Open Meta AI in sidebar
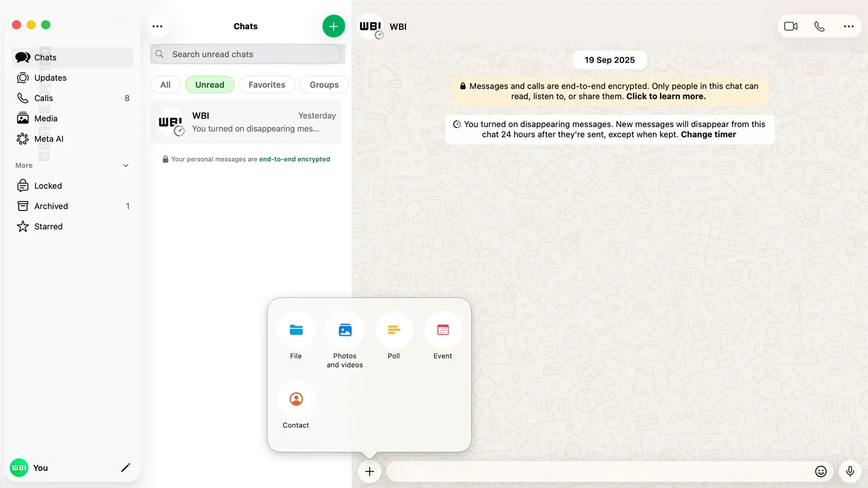Image resolution: width=868 pixels, height=488 pixels. [72, 139]
